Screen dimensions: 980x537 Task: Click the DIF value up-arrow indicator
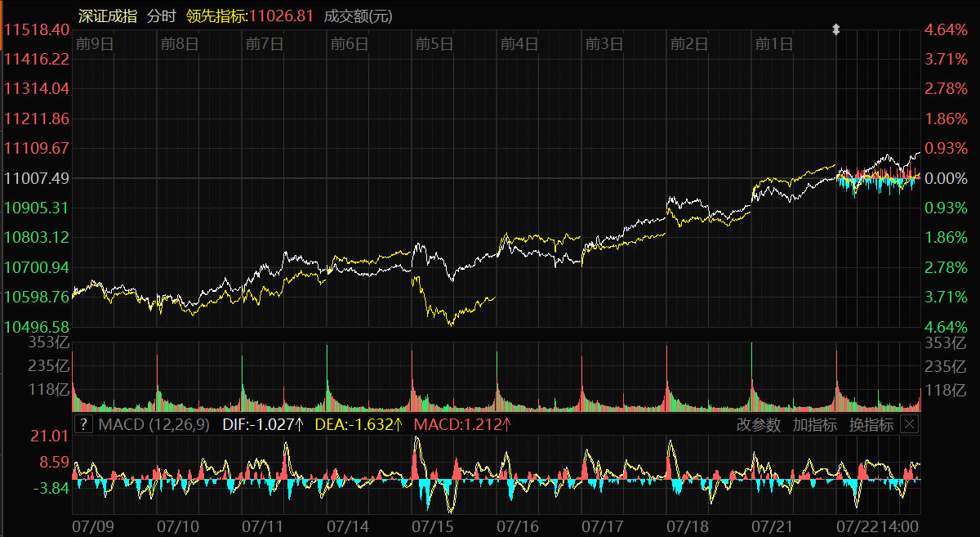[x=300, y=424]
